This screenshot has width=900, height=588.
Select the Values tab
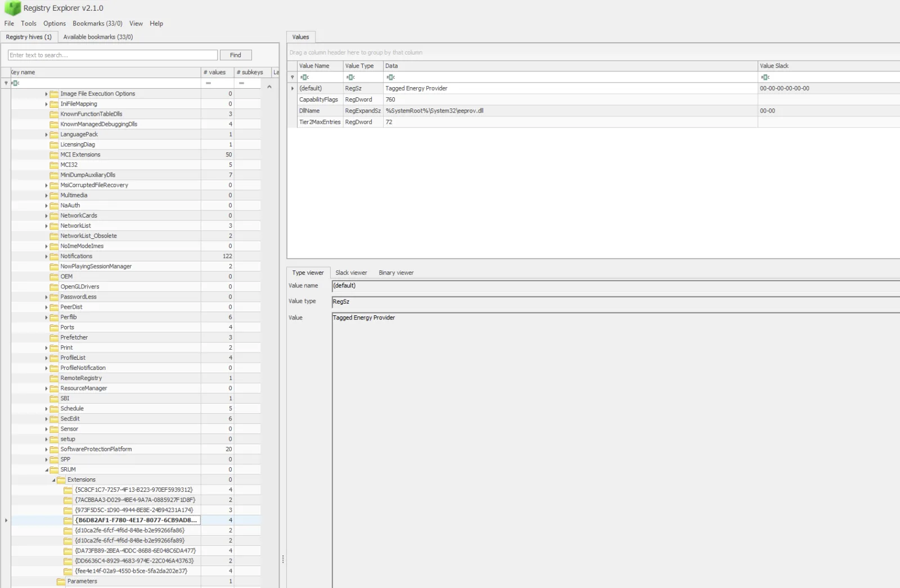click(301, 37)
